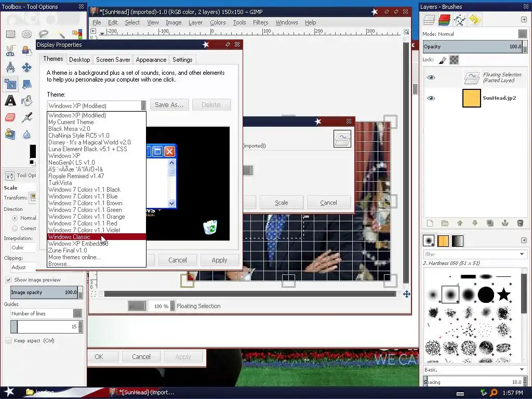Image resolution: width=532 pixels, height=399 pixels.
Task: Select the Eraser tool
Action: [10, 117]
